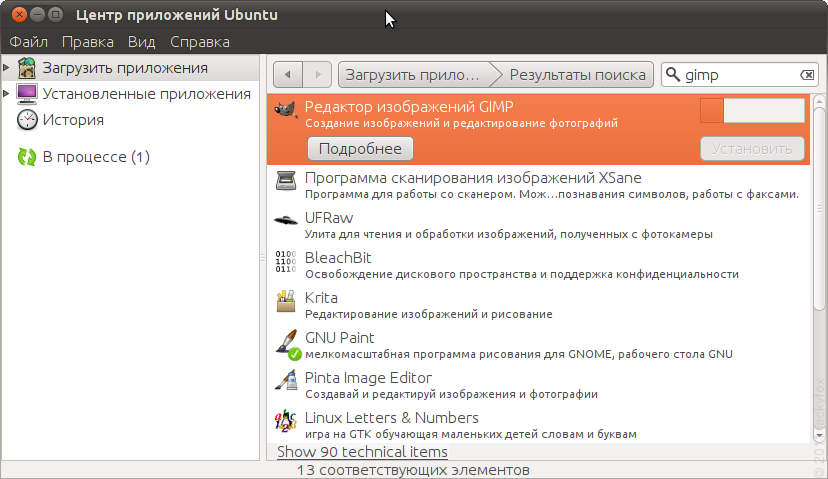Viewport: 828px width, 479px height.
Task: Select the GNU Paint result row title
Action: pos(340,338)
